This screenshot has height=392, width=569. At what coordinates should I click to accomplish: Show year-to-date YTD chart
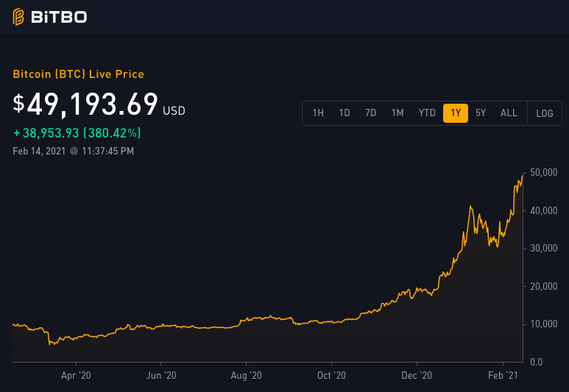pos(427,113)
